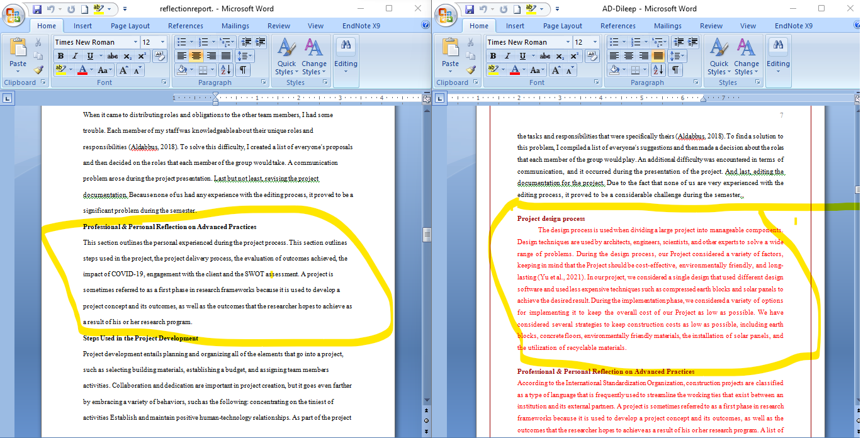Toggle Align Left in AD-Dileep window
This screenshot has width=868, height=438.
(615, 56)
